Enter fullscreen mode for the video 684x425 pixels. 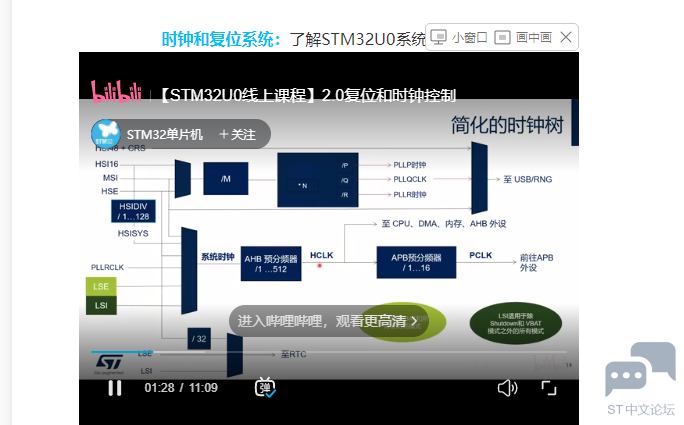coord(549,387)
